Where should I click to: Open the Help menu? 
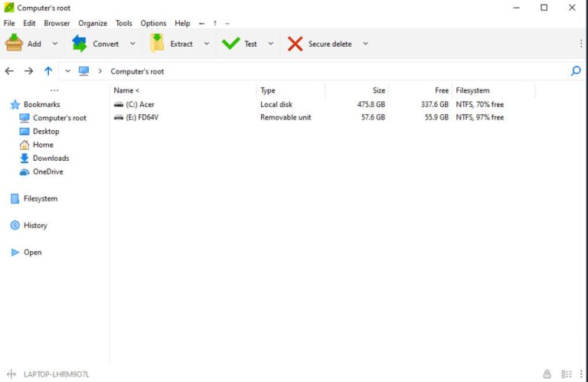[182, 23]
